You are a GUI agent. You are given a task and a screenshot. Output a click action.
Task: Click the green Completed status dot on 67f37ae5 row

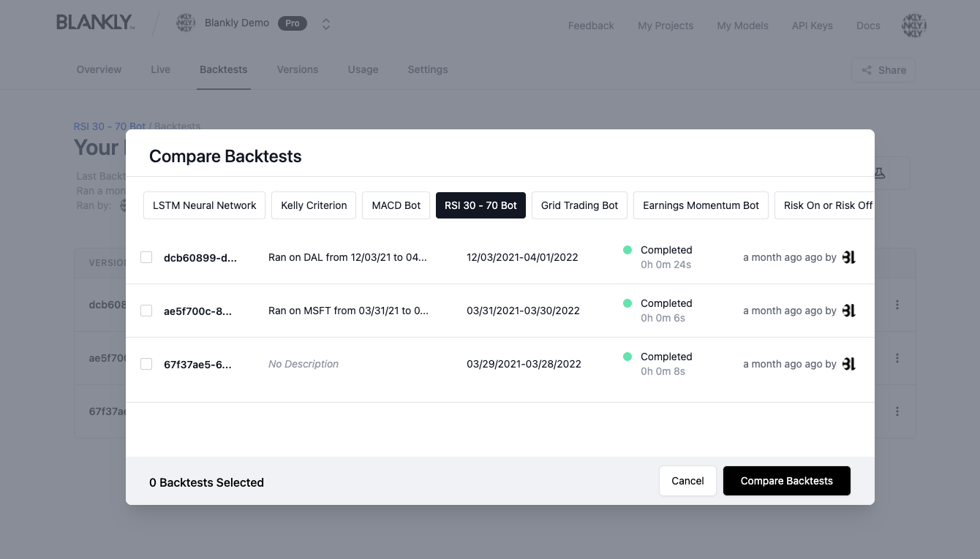(627, 357)
